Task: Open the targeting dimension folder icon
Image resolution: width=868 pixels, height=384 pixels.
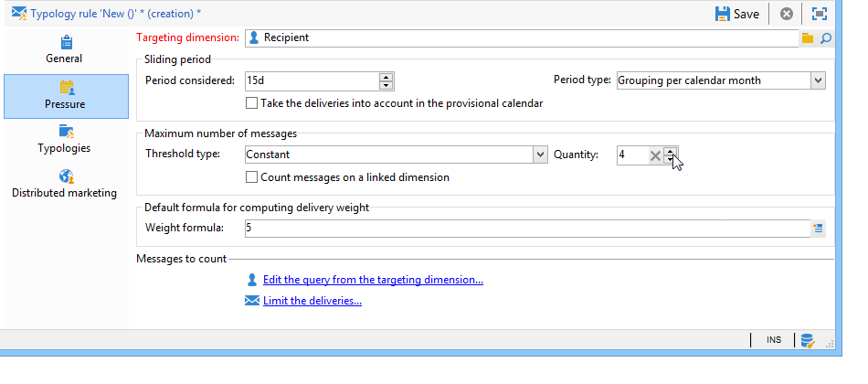Action: pos(808,38)
